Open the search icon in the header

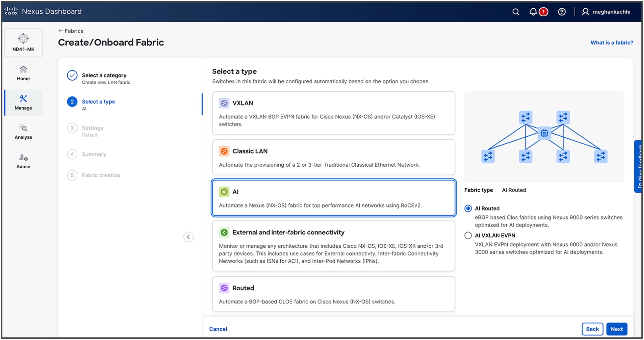pyautogui.click(x=515, y=12)
